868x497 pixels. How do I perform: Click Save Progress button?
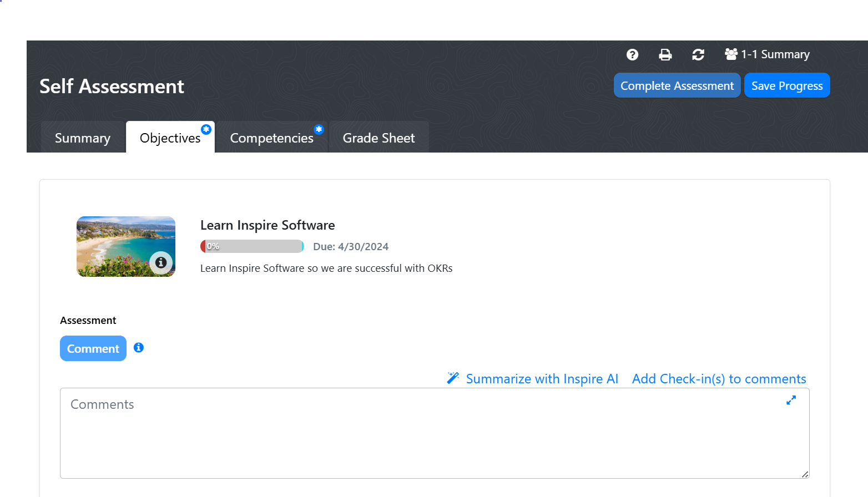(x=787, y=85)
